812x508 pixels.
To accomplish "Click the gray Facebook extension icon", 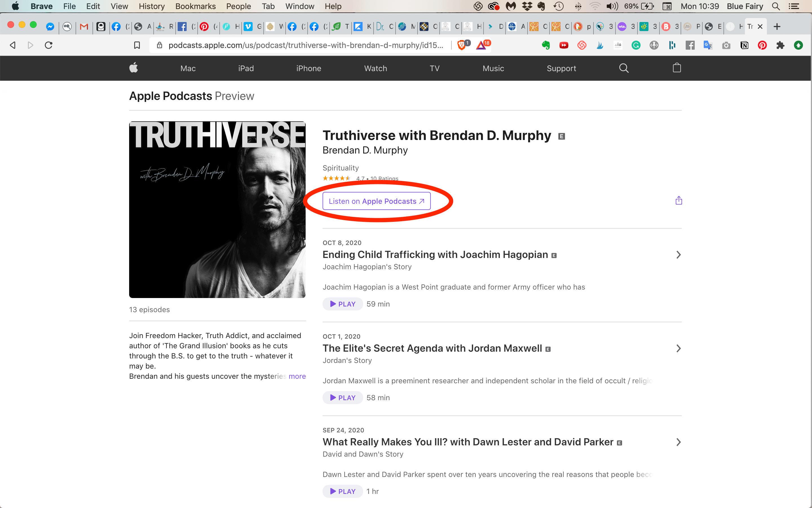I will [690, 45].
